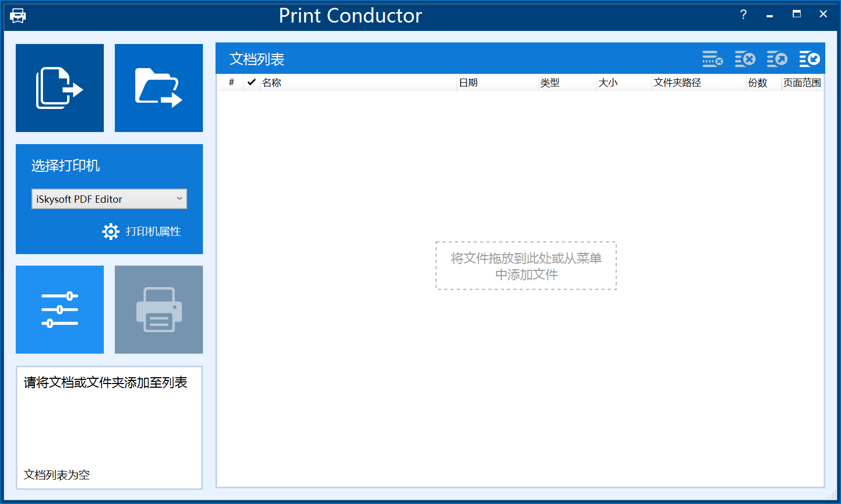Open the iSkysoft PDF Editor printer dropdown
The height and width of the screenshot is (504, 841).
pos(109,199)
